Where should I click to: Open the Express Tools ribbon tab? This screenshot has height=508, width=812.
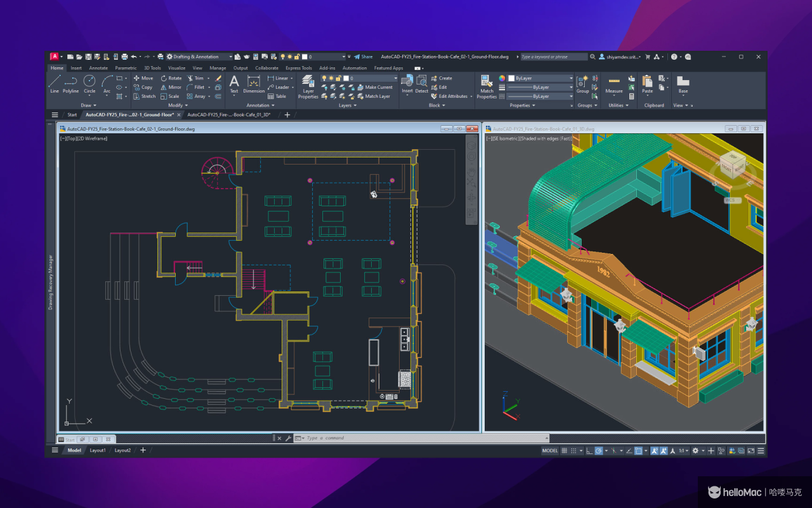click(x=298, y=68)
